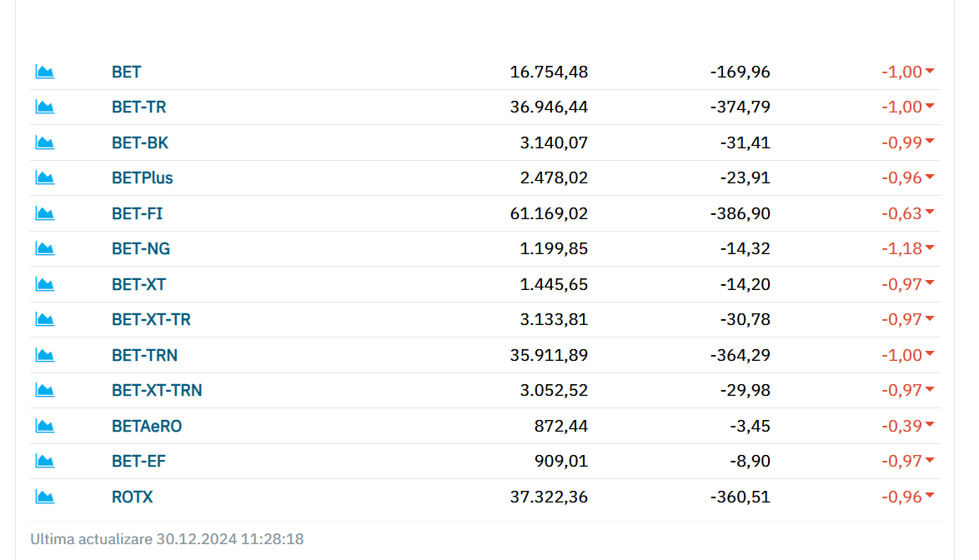Open the chart icon beside BET-XT-TRN

[45, 390]
